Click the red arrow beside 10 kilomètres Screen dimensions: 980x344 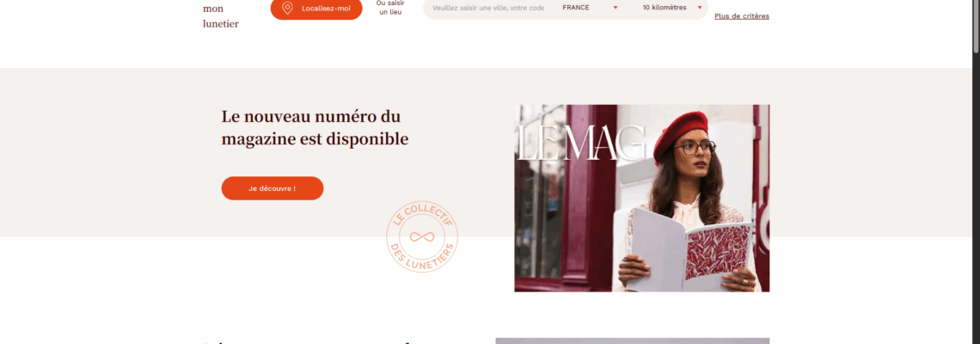coord(700,8)
